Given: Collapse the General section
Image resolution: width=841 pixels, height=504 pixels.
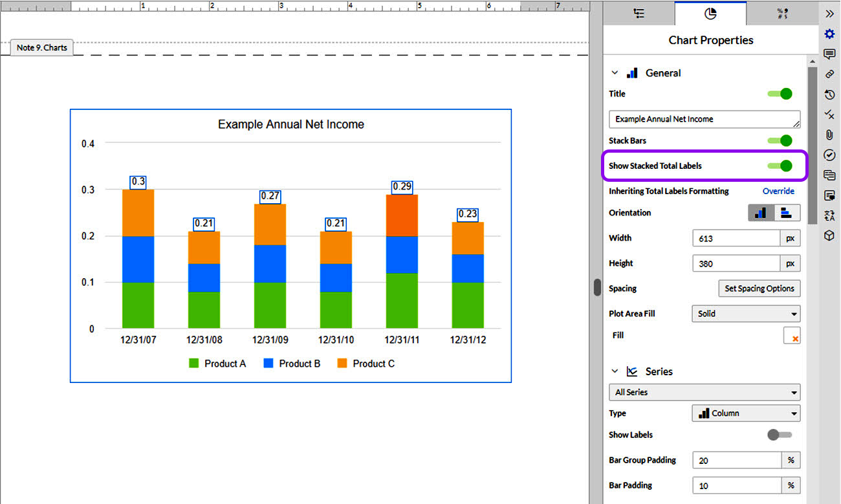Looking at the screenshot, I should tap(614, 72).
